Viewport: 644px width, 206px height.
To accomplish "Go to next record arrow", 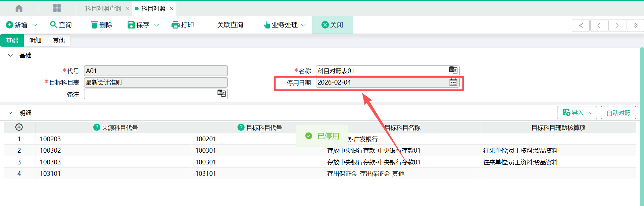I will (x=617, y=25).
